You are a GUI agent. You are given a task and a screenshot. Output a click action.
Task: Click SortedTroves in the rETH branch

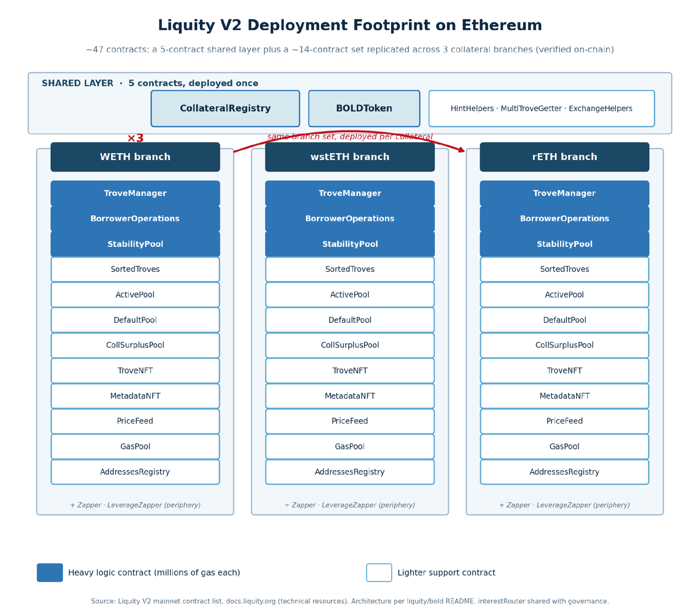564,269
